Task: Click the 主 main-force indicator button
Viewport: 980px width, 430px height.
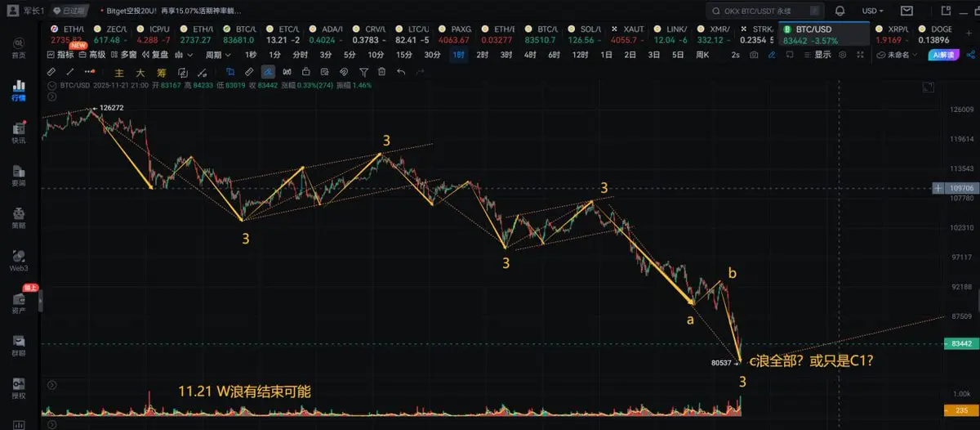Action: [x=118, y=73]
